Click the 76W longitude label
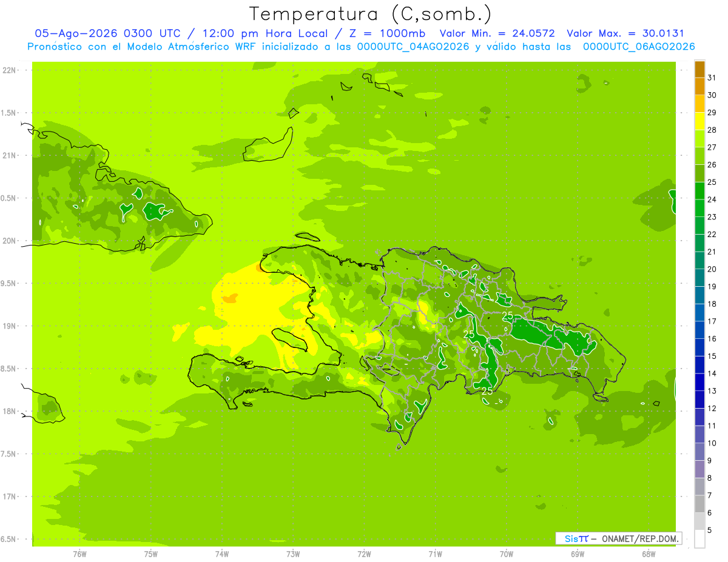728x562 pixels. point(79,554)
